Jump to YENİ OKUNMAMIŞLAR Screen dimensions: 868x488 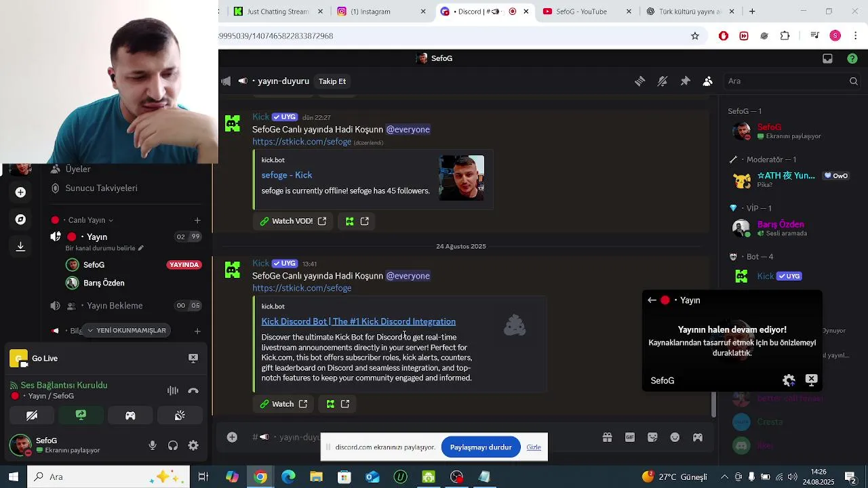[126, 331]
